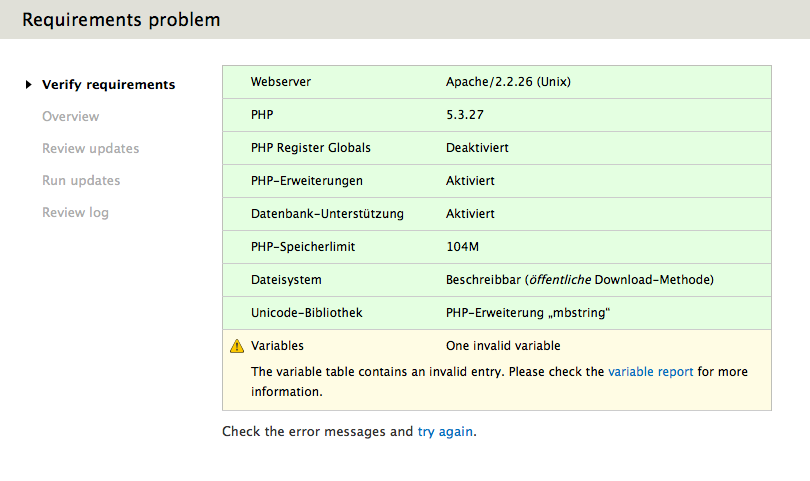Click the Unicode-Bibliothek row label
The width and height of the screenshot is (810, 481).
pos(306,313)
